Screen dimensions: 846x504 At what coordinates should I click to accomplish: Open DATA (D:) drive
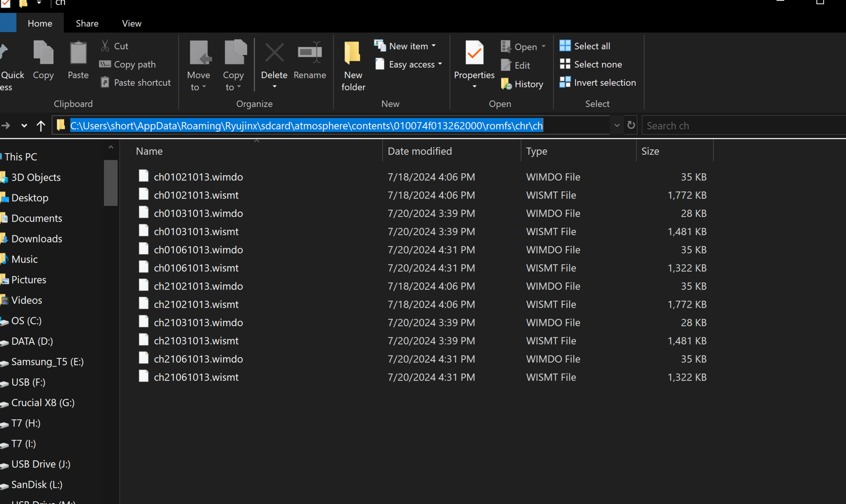point(32,341)
